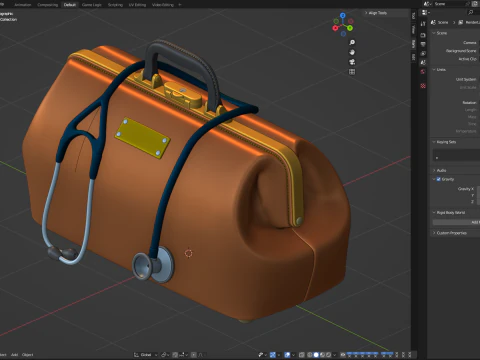
Task: Click the new scene icon at top right
Action: tap(475, 4)
